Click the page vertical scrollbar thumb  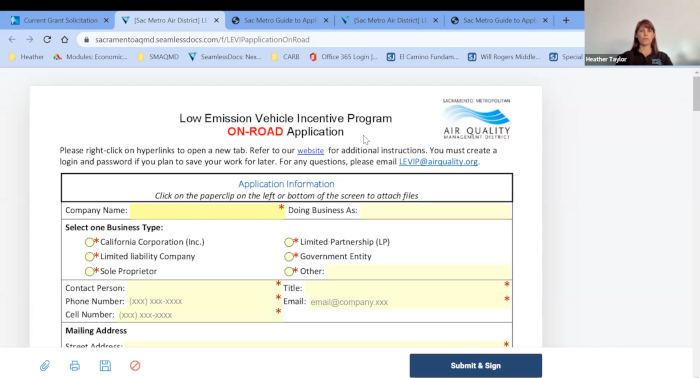click(696, 94)
